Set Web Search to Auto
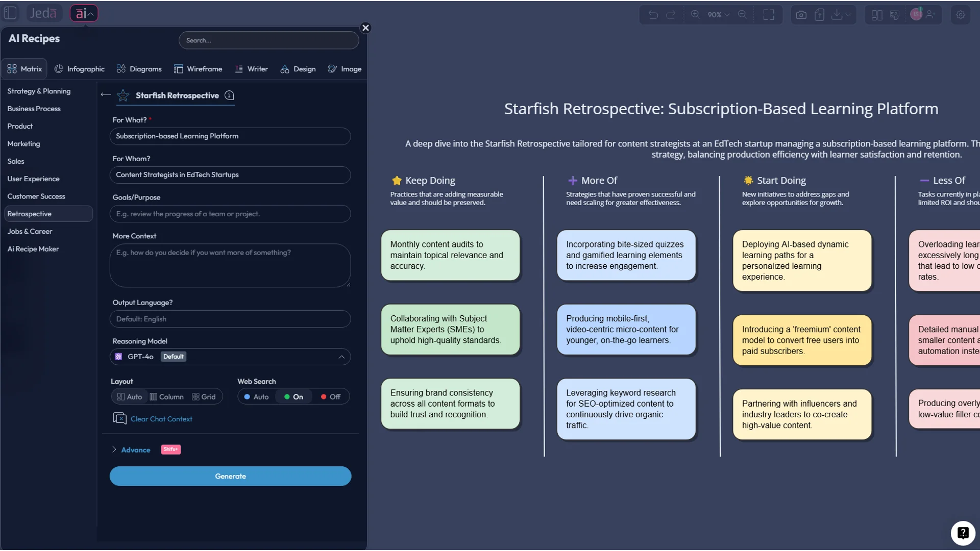Image resolution: width=980 pixels, height=551 pixels. click(x=256, y=396)
